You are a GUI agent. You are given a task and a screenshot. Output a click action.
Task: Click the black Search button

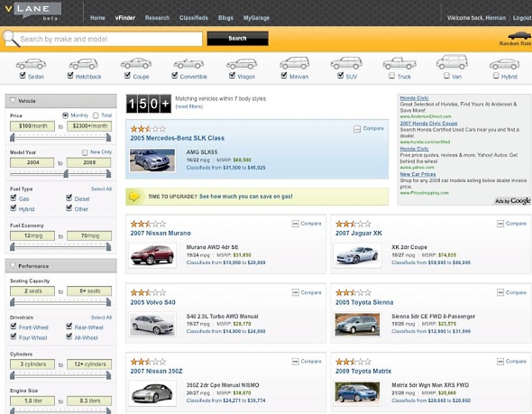tap(237, 39)
